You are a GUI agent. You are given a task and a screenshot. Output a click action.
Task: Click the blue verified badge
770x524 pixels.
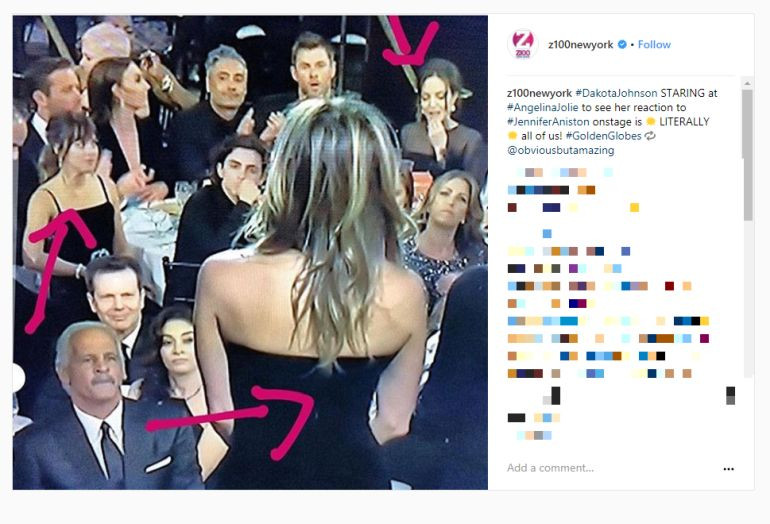[x=622, y=45]
